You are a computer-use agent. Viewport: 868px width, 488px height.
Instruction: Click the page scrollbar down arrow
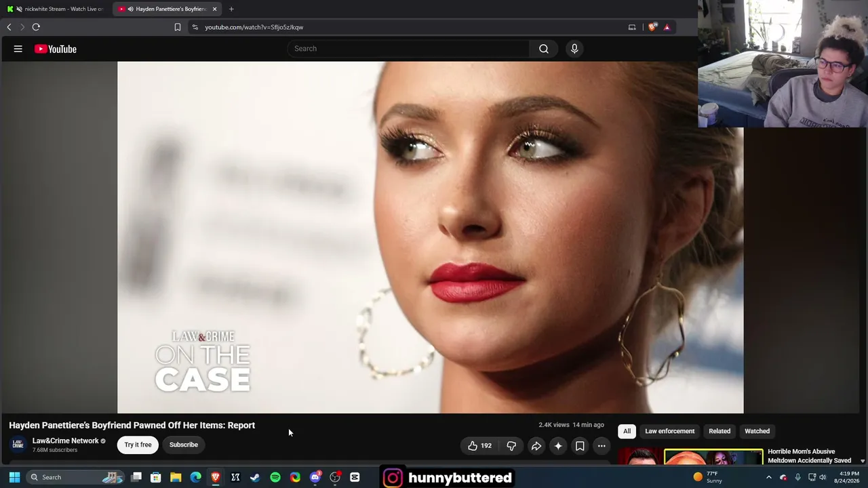coord(863,461)
